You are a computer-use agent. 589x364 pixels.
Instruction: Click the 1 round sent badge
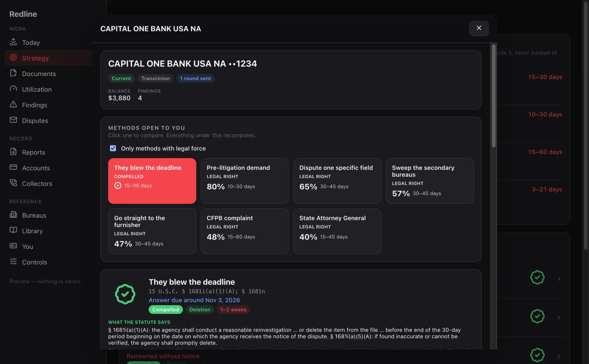[195, 78]
